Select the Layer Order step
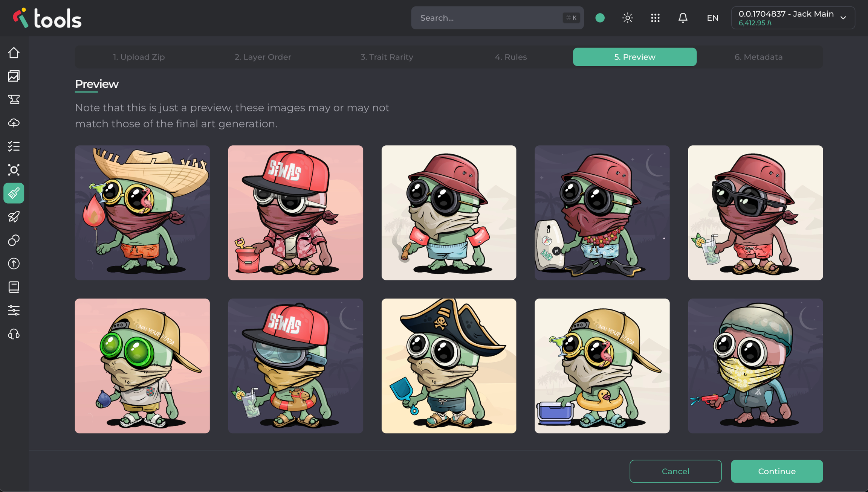868x492 pixels. [263, 57]
